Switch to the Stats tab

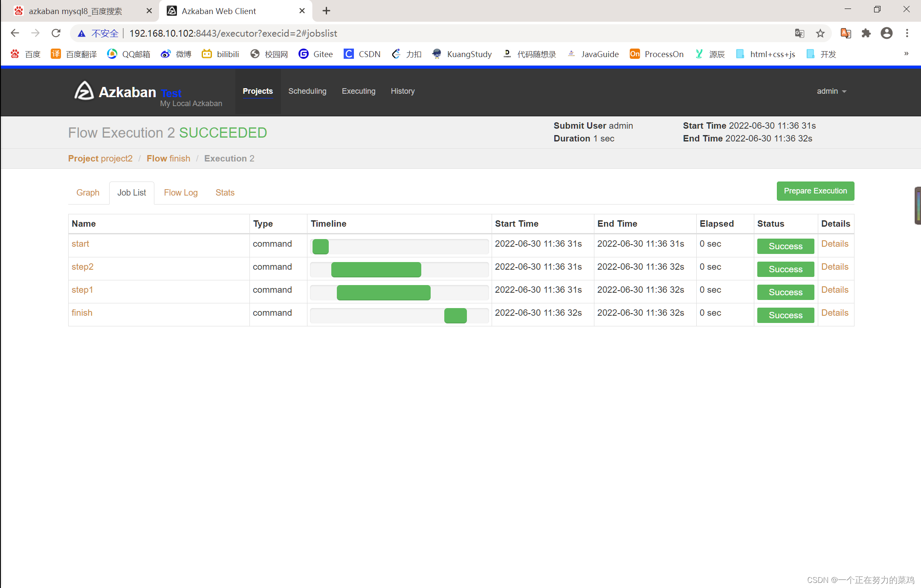coord(225,193)
